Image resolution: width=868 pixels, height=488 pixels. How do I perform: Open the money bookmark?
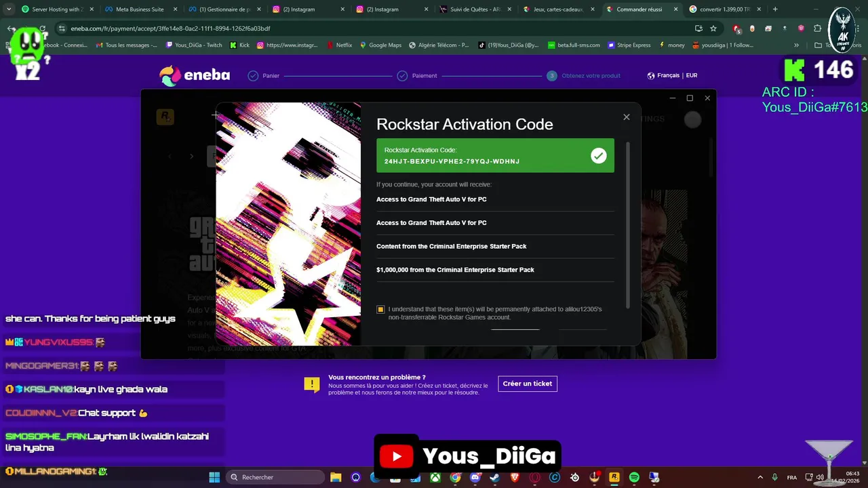[671, 45]
